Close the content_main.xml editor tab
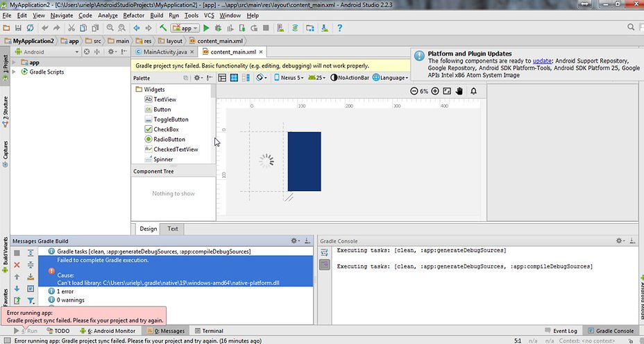This screenshot has height=344, width=644. click(261, 52)
